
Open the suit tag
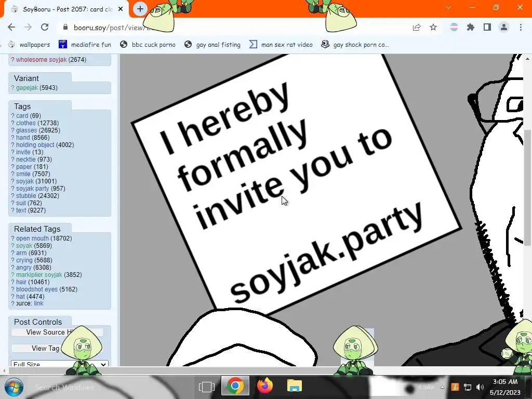click(21, 203)
